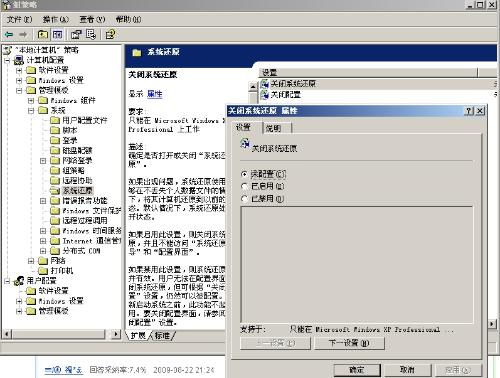Click the 下一设置 button
Viewport: 500px width, 378px height.
pyautogui.click(x=349, y=343)
